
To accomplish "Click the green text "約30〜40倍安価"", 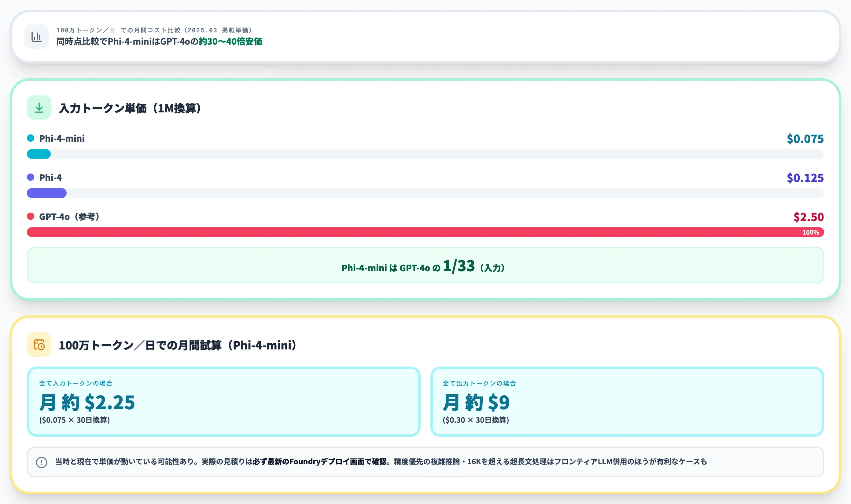I will click(230, 42).
